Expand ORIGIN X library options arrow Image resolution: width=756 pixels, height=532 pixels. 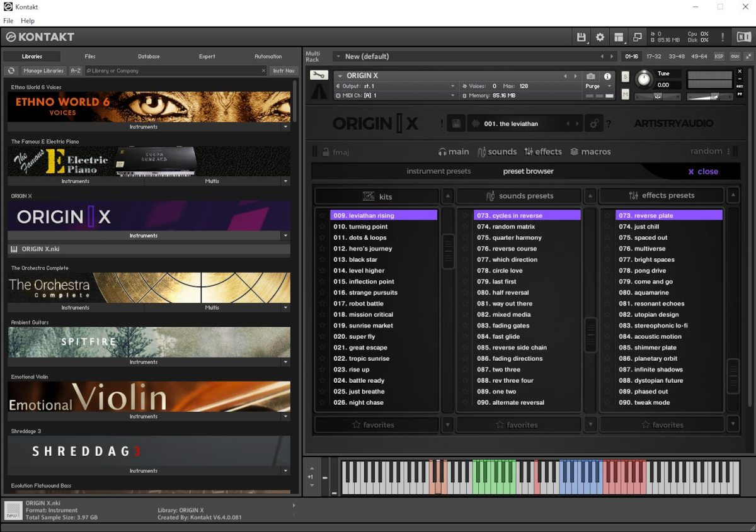[285, 236]
